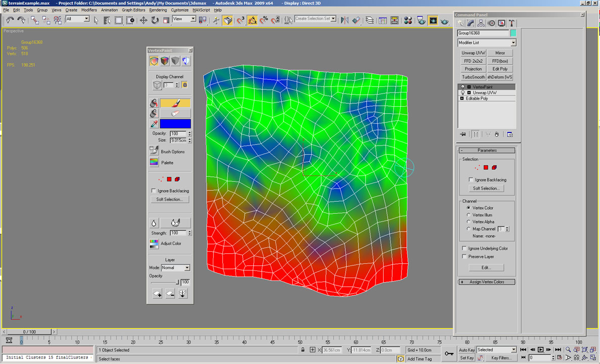Click the Undo arrow in main toolbar
The image size is (600, 364).
click(10, 20)
